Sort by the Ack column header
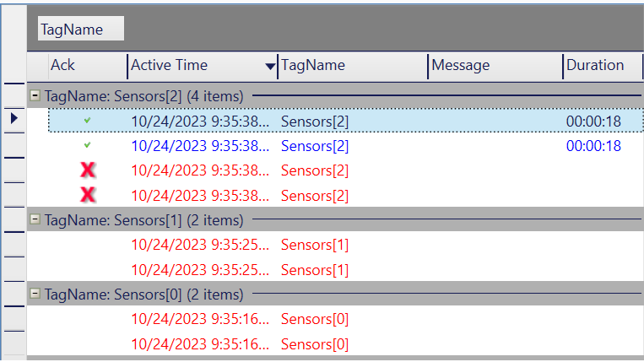The image size is (644, 362). pos(88,66)
